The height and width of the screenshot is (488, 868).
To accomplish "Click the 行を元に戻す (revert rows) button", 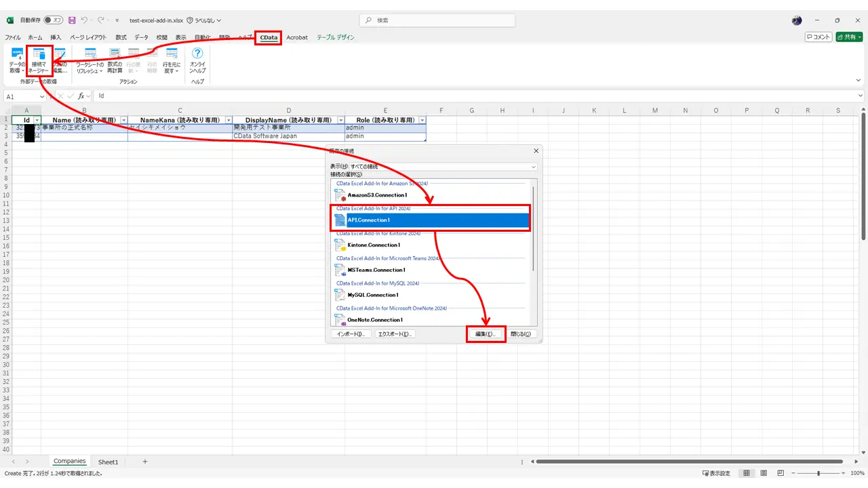I will [172, 61].
